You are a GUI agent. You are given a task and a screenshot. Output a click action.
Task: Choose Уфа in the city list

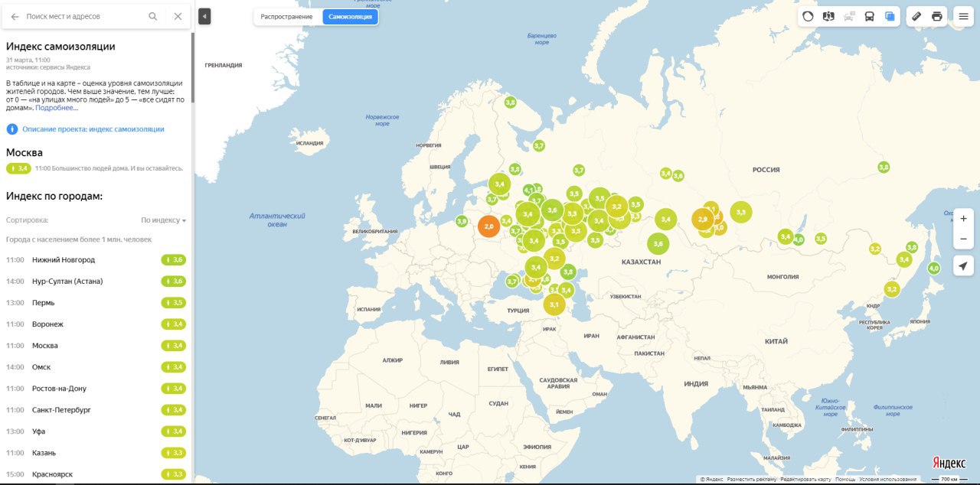pos(96,431)
